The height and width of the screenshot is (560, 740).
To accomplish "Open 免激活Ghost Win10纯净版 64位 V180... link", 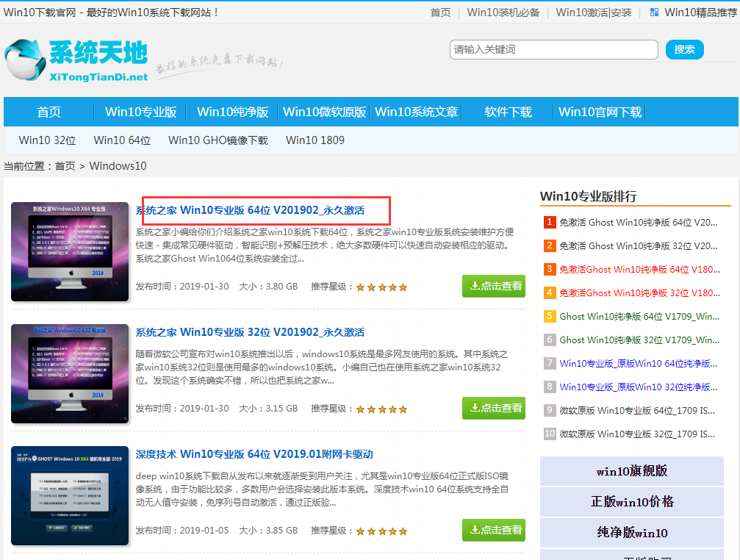I will [639, 270].
